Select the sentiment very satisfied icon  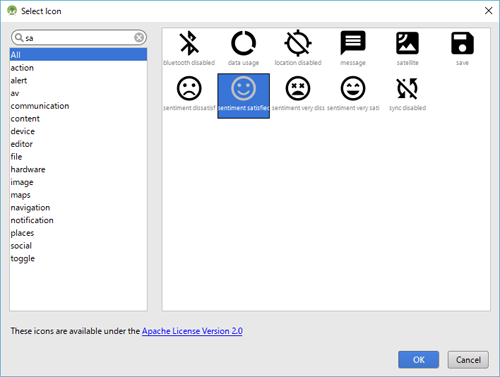point(353,88)
